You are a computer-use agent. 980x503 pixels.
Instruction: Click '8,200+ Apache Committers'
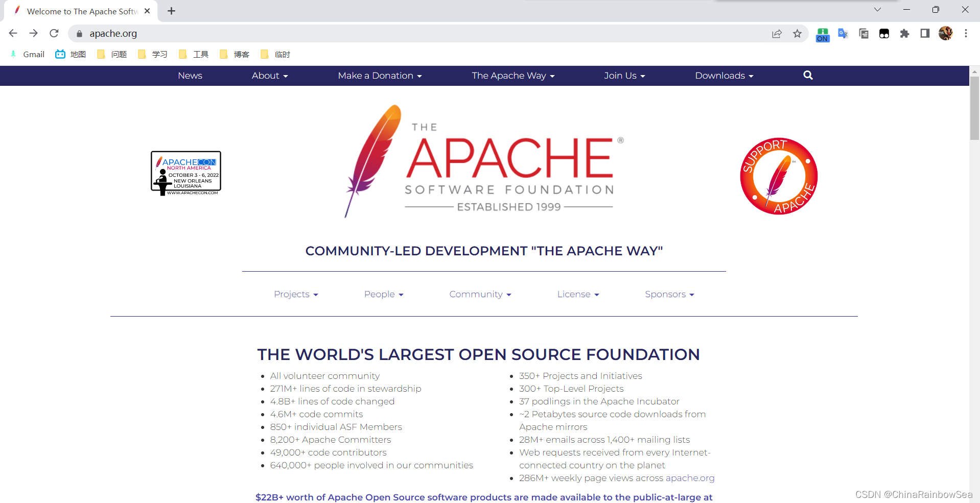pyautogui.click(x=331, y=440)
